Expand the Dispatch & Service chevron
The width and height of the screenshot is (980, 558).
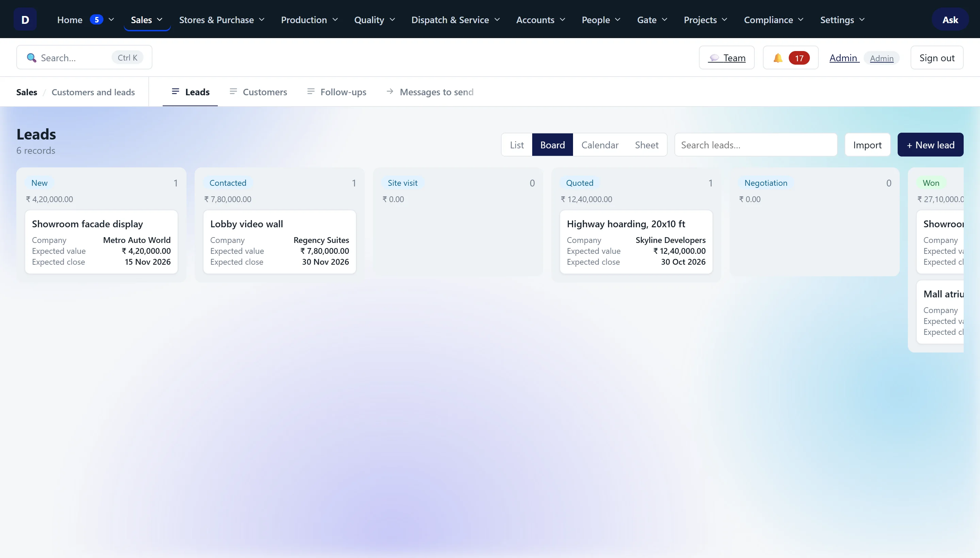pos(497,19)
